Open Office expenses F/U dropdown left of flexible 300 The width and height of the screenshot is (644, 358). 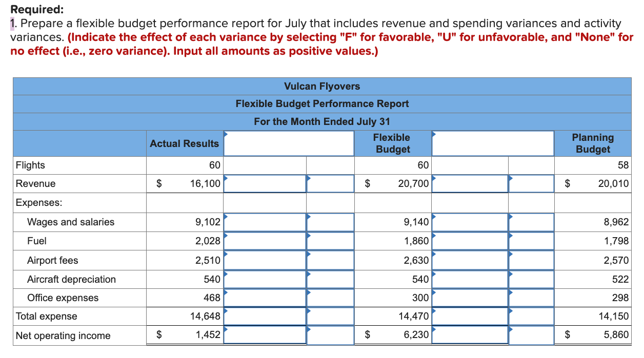tap(330, 298)
